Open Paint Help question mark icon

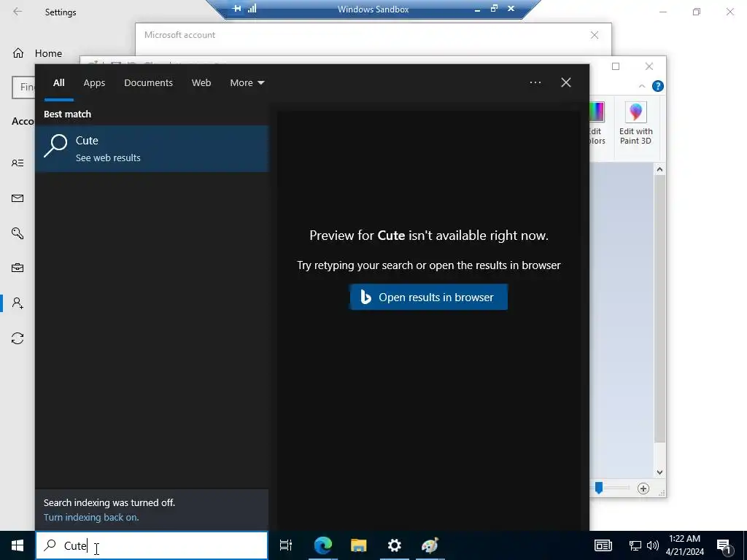pyautogui.click(x=658, y=86)
